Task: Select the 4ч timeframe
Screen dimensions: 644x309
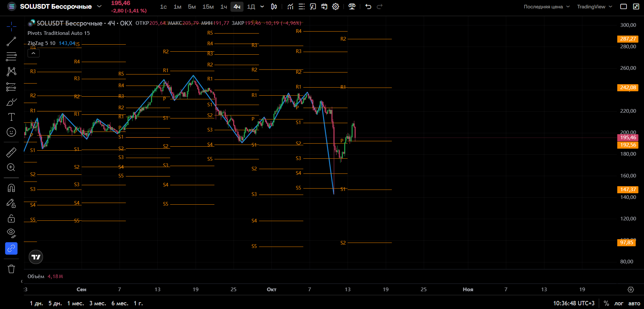Action: 237,7
